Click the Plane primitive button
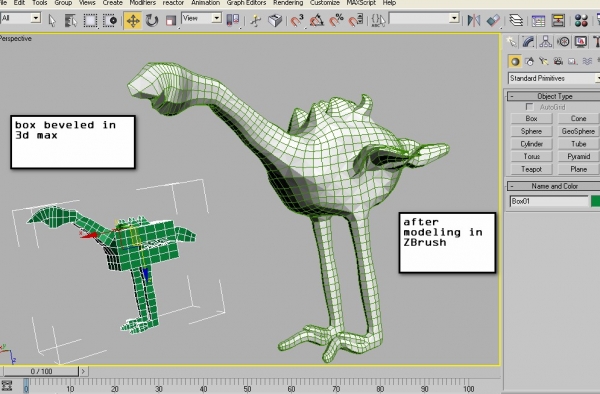This screenshot has height=394, width=600. coord(579,169)
